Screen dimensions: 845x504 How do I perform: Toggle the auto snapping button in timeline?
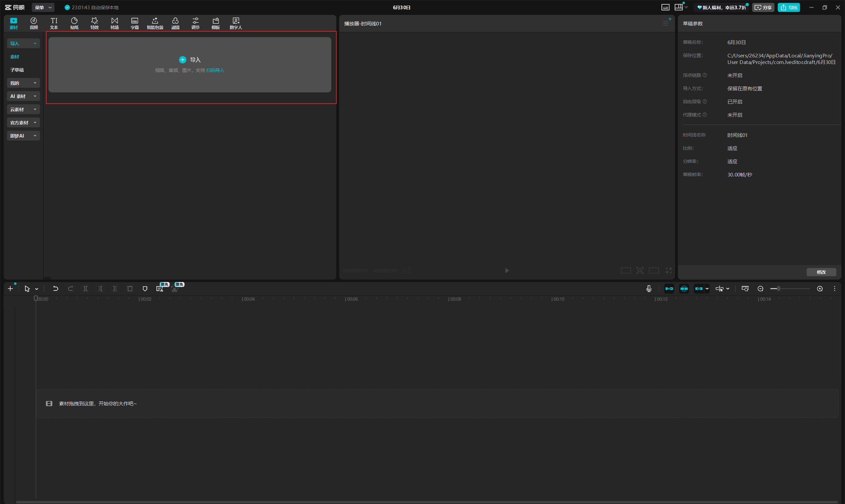[x=684, y=289]
